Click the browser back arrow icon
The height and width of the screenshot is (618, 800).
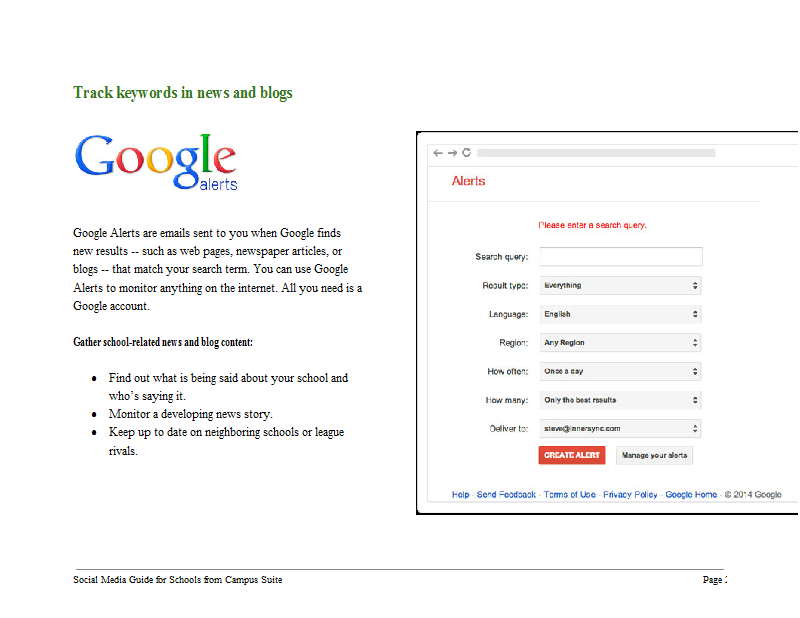pos(438,153)
